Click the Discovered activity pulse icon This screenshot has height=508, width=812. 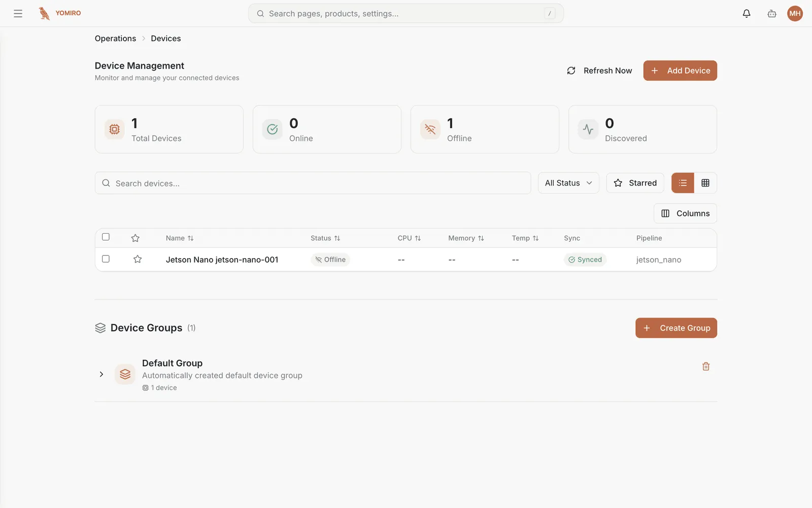coord(588,130)
